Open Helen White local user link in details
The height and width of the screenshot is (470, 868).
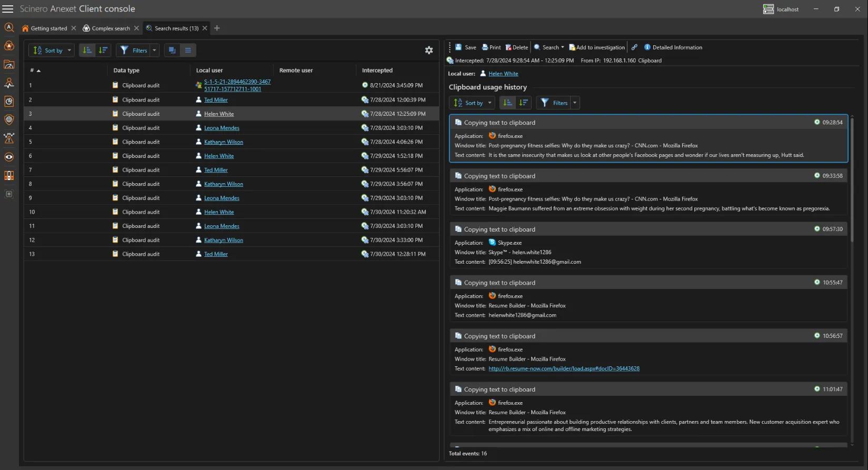503,74
